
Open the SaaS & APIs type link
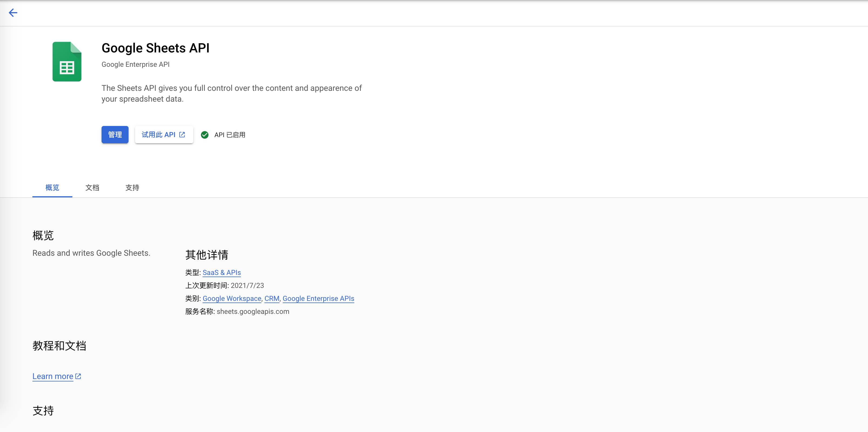[x=222, y=273]
